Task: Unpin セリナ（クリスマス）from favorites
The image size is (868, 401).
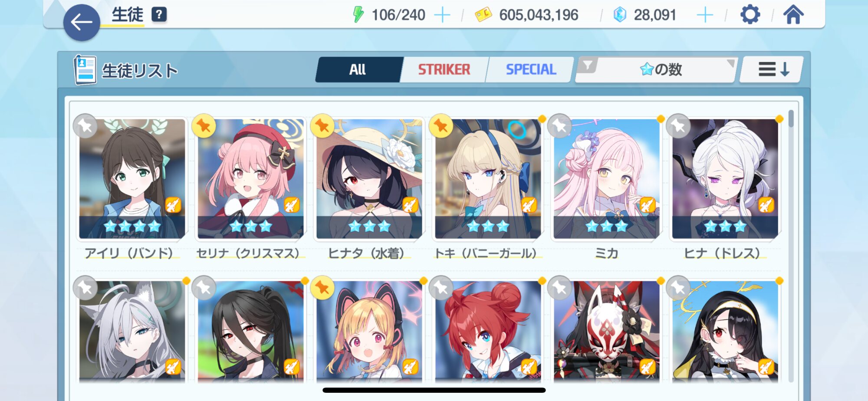Action: click(x=204, y=126)
